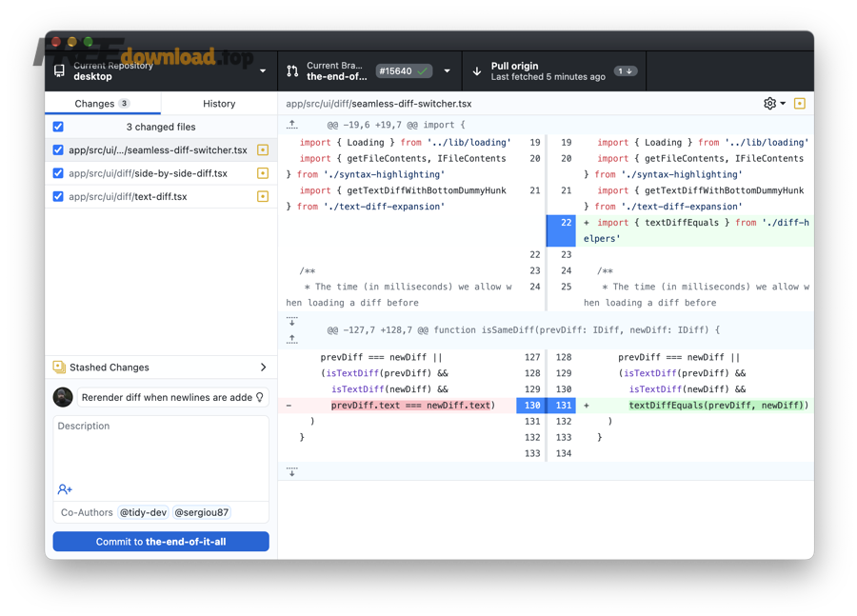Image resolution: width=857 pixels, height=616 pixels.
Task: Toggle the all changed files checkbox
Action: [x=58, y=127]
